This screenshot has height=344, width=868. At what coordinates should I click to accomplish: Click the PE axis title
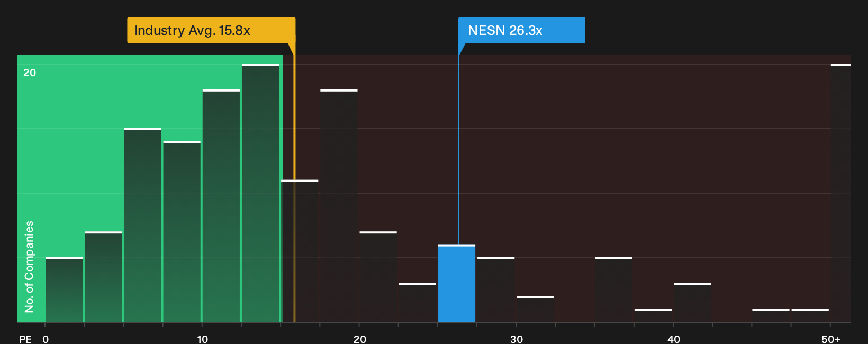click(25, 339)
